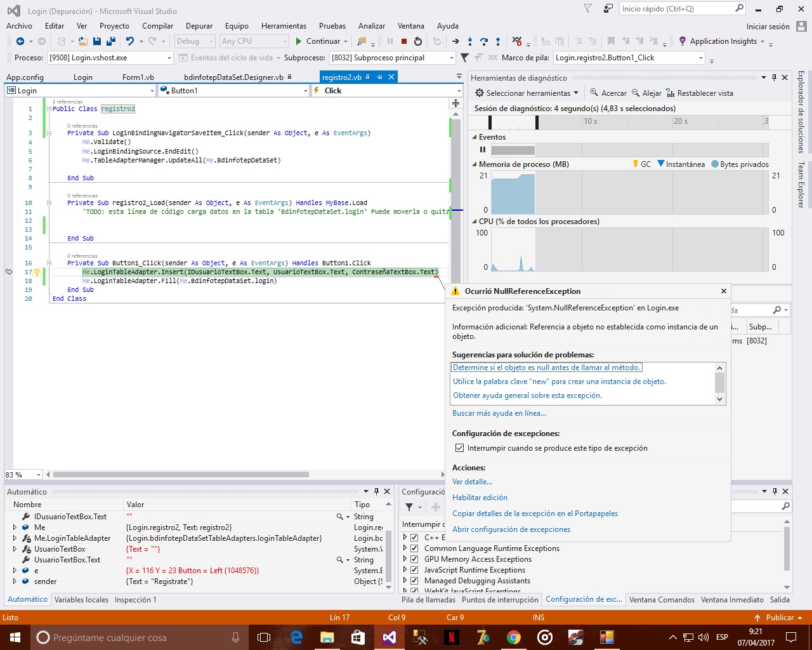Click the Restart debugging icon

coord(417,41)
